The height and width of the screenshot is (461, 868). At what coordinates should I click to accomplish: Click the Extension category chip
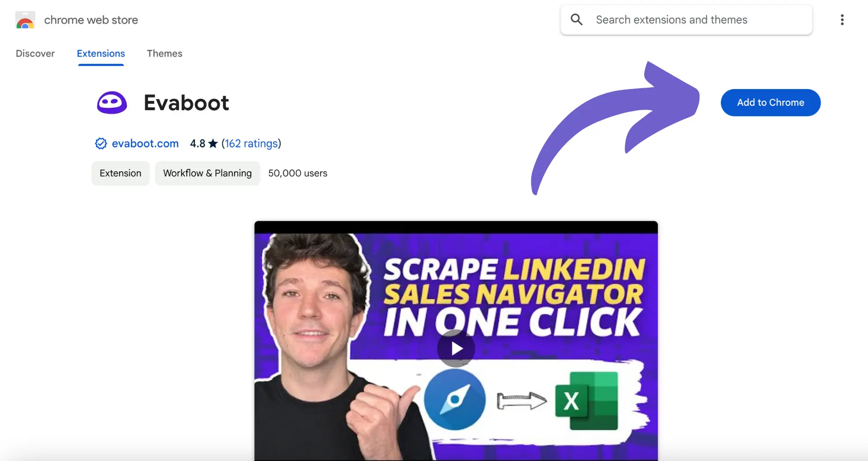(120, 173)
